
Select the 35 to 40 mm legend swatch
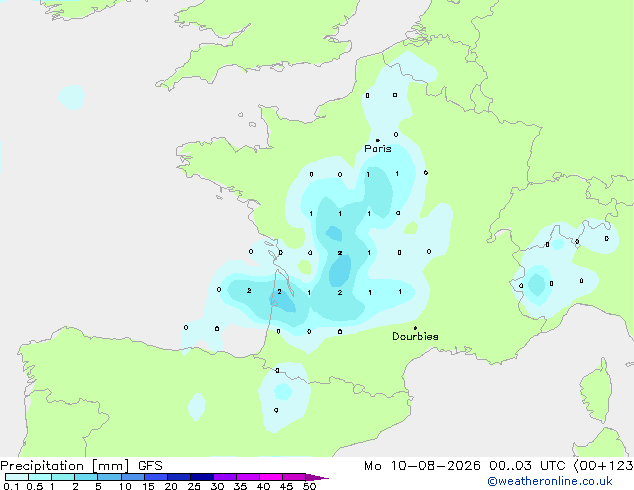248,477
